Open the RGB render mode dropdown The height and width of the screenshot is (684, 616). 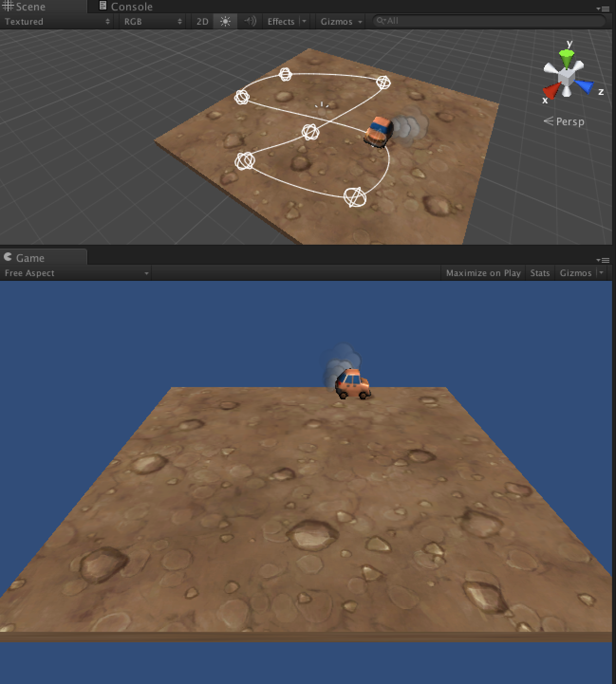click(x=152, y=21)
